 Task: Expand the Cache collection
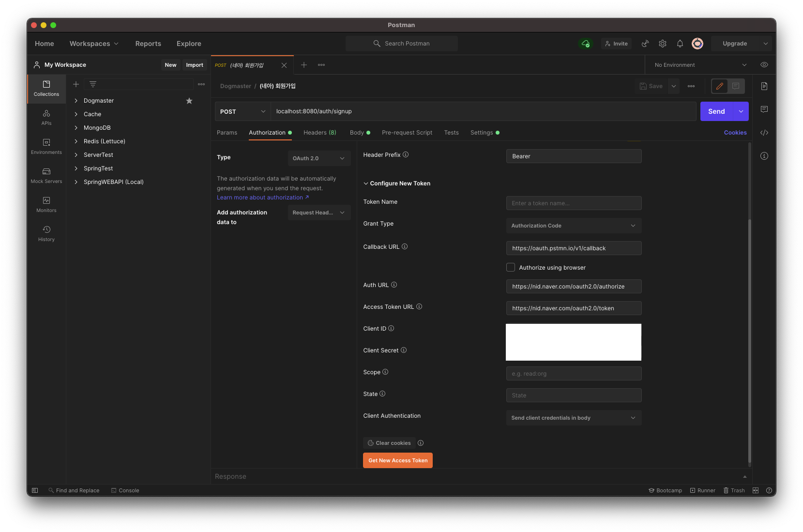coord(76,114)
